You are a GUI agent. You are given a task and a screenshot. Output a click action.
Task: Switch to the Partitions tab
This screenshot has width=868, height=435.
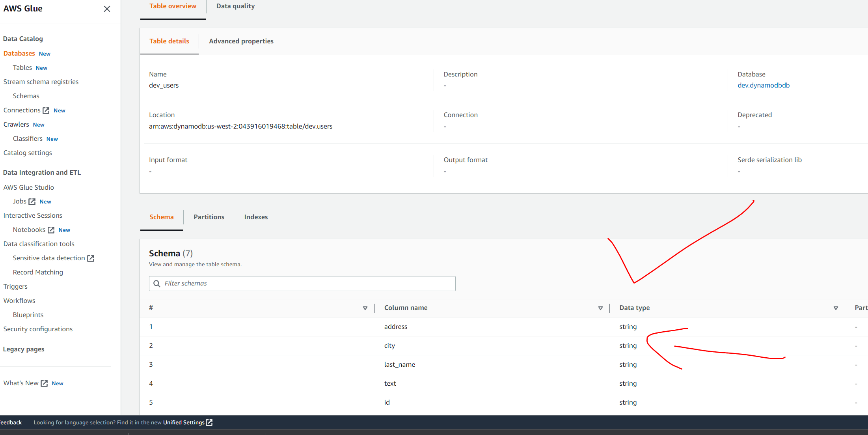pos(209,217)
